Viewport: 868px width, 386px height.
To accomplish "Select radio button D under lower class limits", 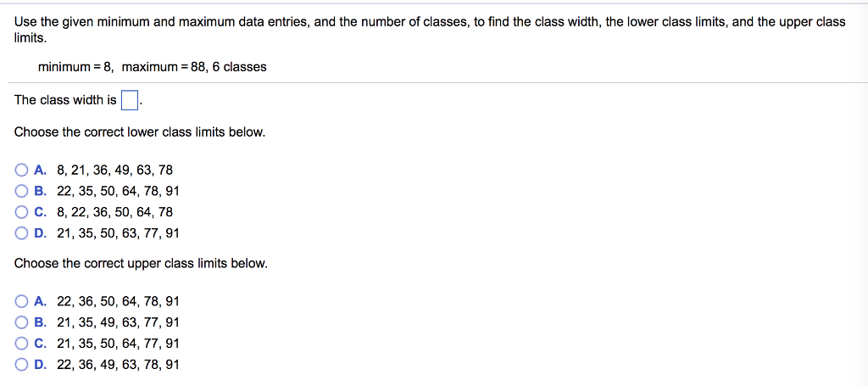I will (21, 233).
